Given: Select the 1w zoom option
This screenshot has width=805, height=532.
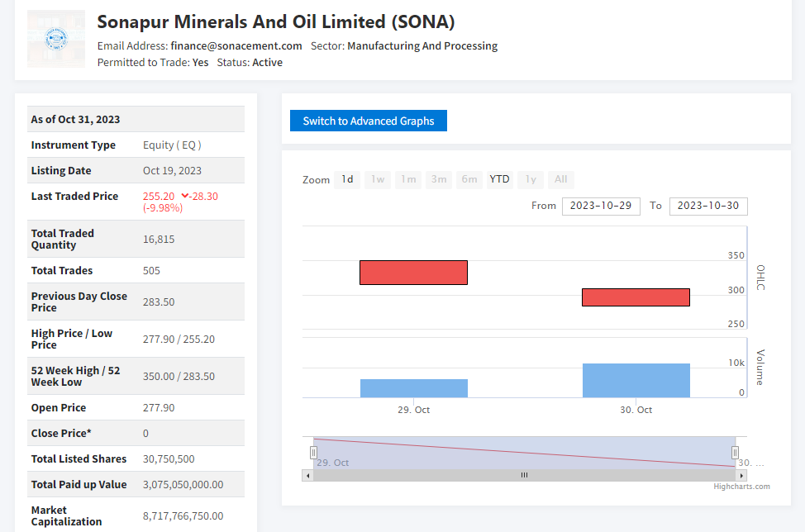Looking at the screenshot, I should click(378, 179).
